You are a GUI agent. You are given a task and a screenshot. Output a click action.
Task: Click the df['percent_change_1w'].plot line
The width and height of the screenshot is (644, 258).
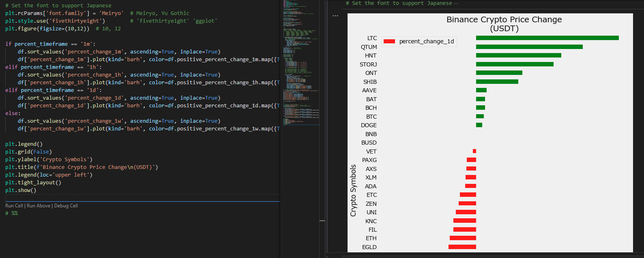click(x=149, y=129)
